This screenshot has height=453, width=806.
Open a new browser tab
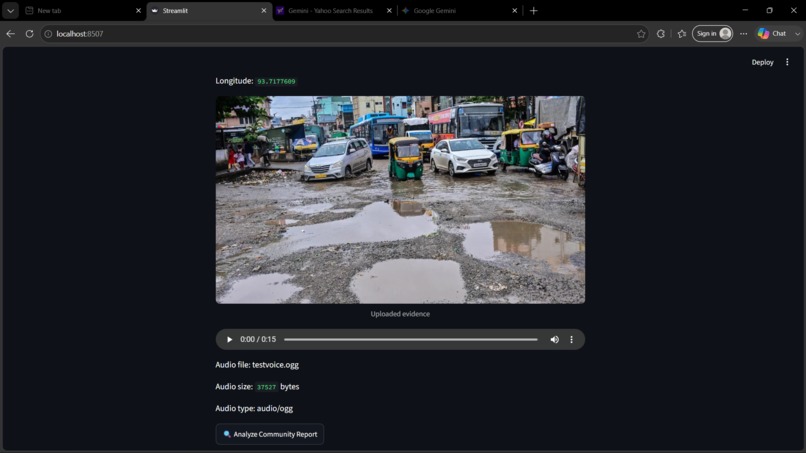(x=534, y=10)
